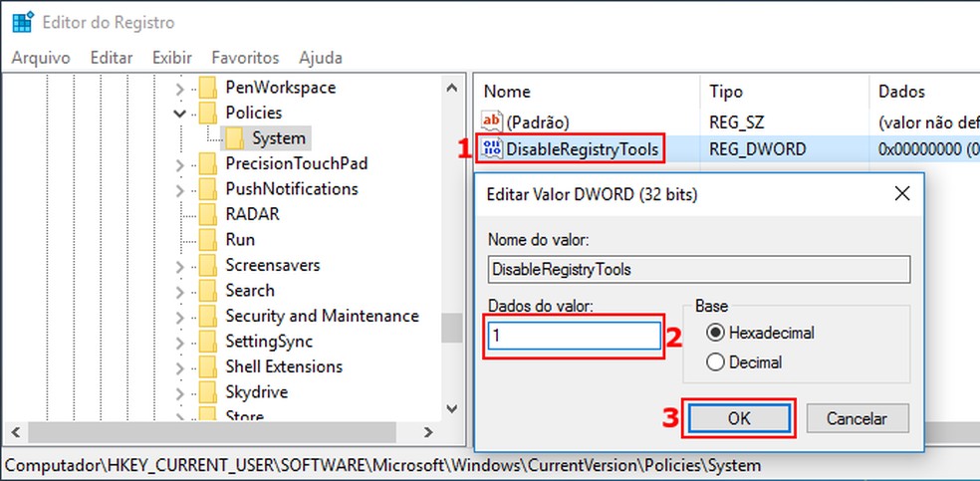Click the Security and Maintenance folder icon
Viewport: 980px width, 481px height.
[x=207, y=316]
